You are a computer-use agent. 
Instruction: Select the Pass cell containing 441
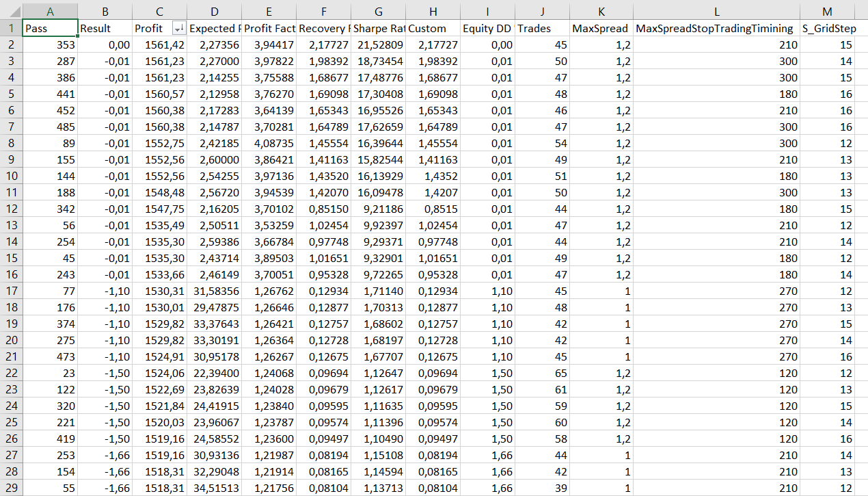point(50,94)
